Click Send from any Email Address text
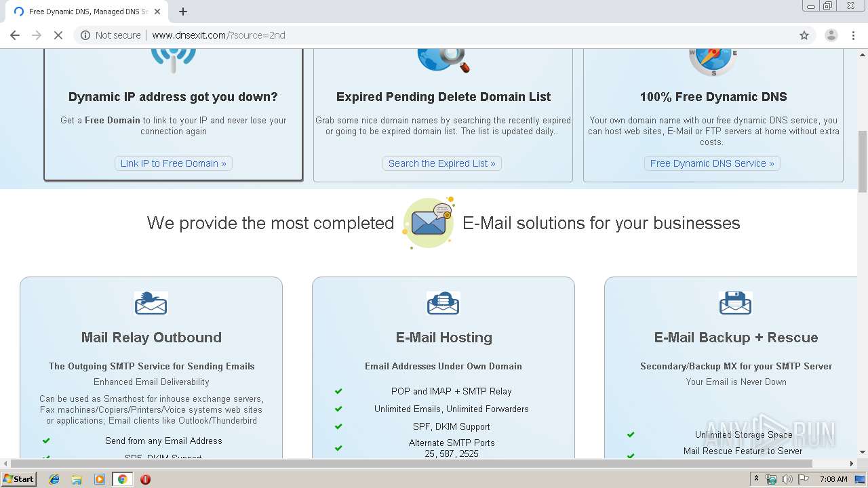This screenshot has width=868, height=488. pos(163,441)
